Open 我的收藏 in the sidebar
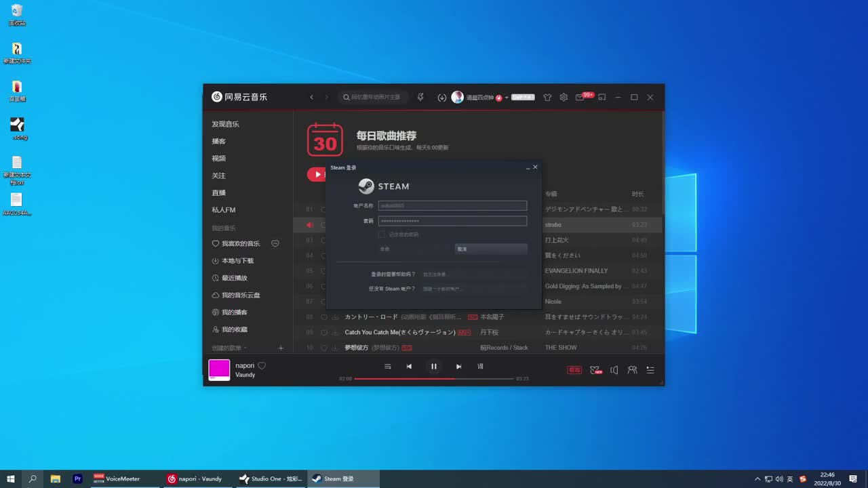 point(229,329)
